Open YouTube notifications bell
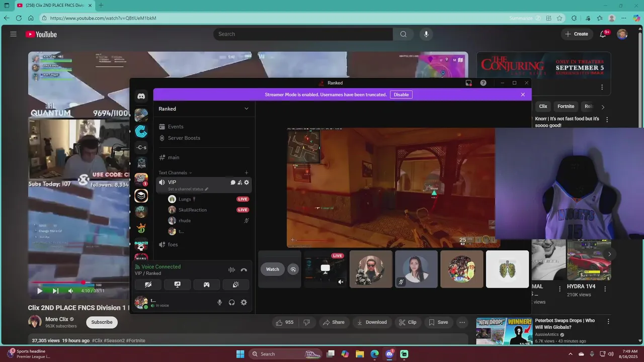The image size is (644, 362). pos(603,34)
